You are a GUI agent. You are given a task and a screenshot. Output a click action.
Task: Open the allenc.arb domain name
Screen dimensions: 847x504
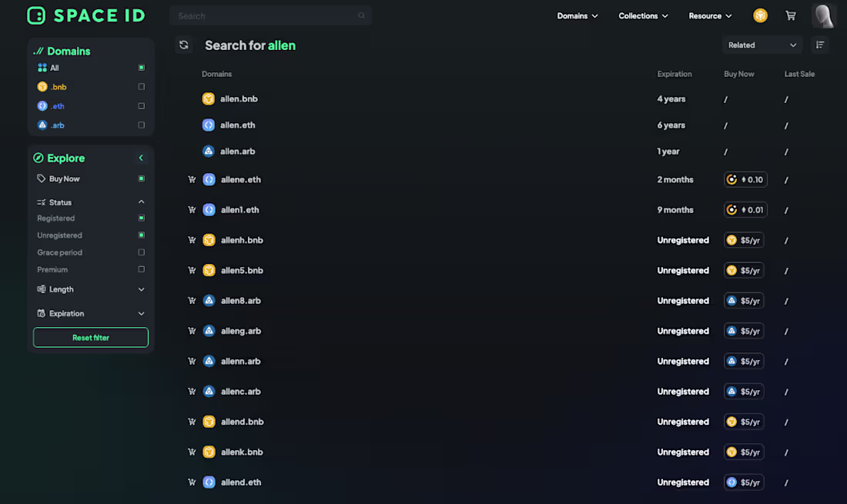click(x=241, y=391)
